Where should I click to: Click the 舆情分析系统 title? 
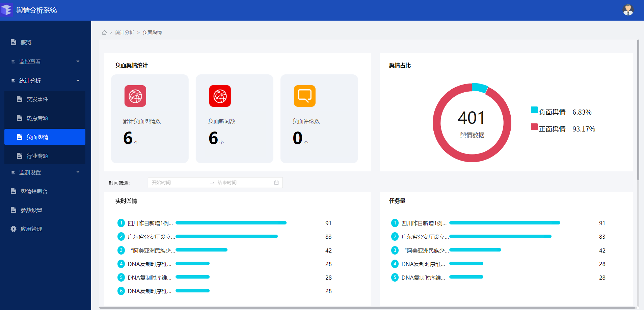pyautogui.click(x=36, y=10)
